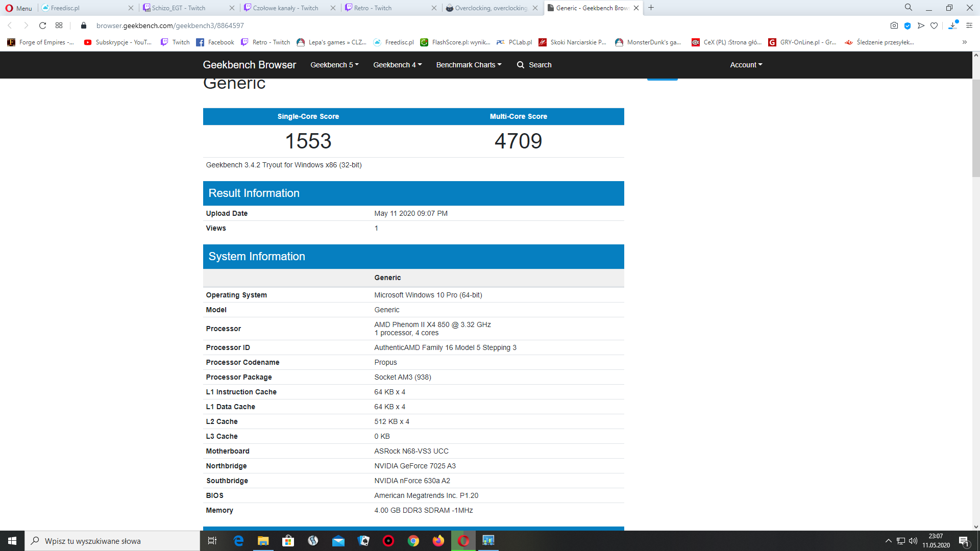Screen dimensions: 980x551
Task: Launch Google Chrome from taskbar
Action: [413, 541]
